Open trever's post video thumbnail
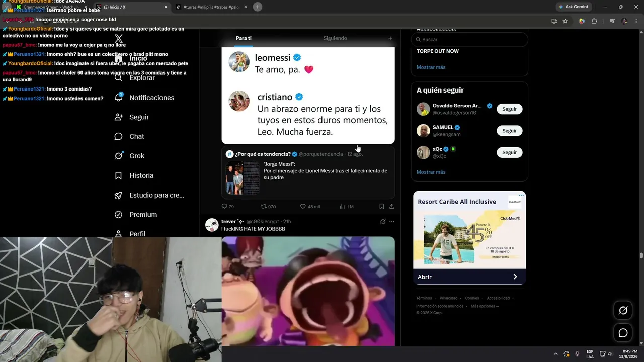Screen dimensions: 644x362 [308, 291]
